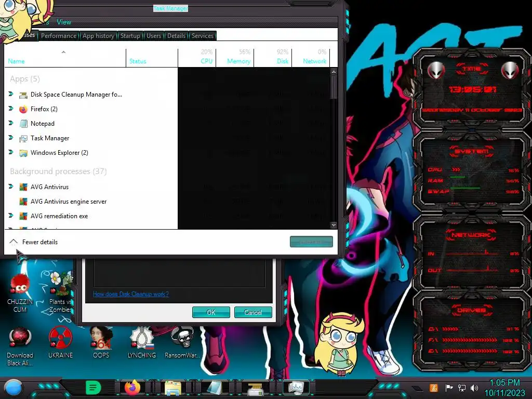Open the network icon in the system tray

point(461,388)
